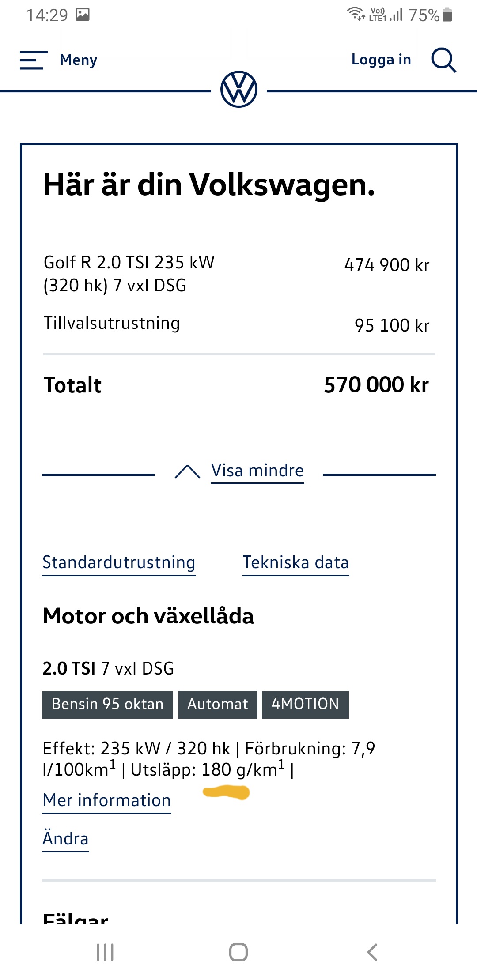Tap the Volkswagen logo
The width and height of the screenshot is (477, 980).
coord(239,90)
